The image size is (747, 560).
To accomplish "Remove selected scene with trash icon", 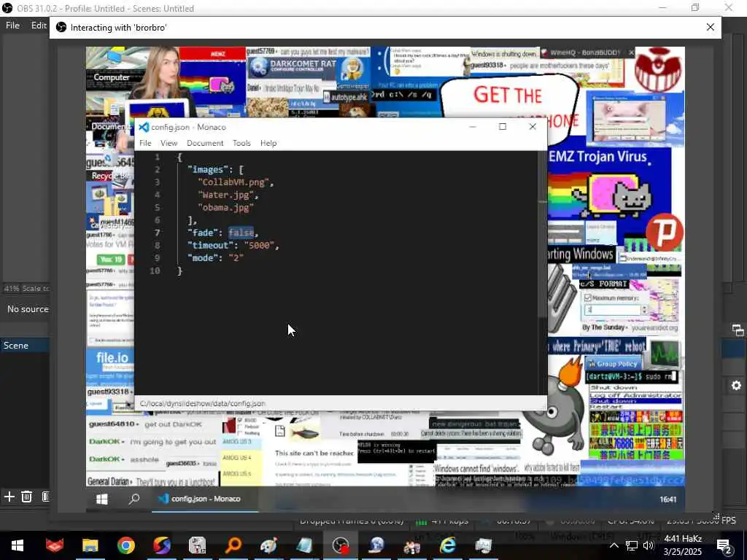I will coord(27,497).
